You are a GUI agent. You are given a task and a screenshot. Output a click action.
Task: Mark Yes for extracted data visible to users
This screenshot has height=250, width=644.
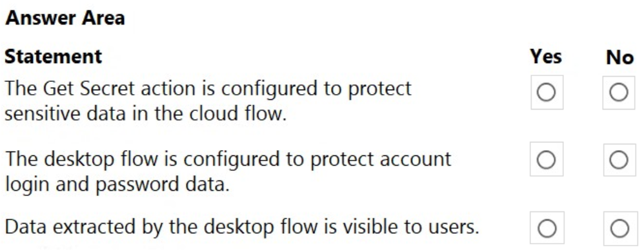coord(547,229)
